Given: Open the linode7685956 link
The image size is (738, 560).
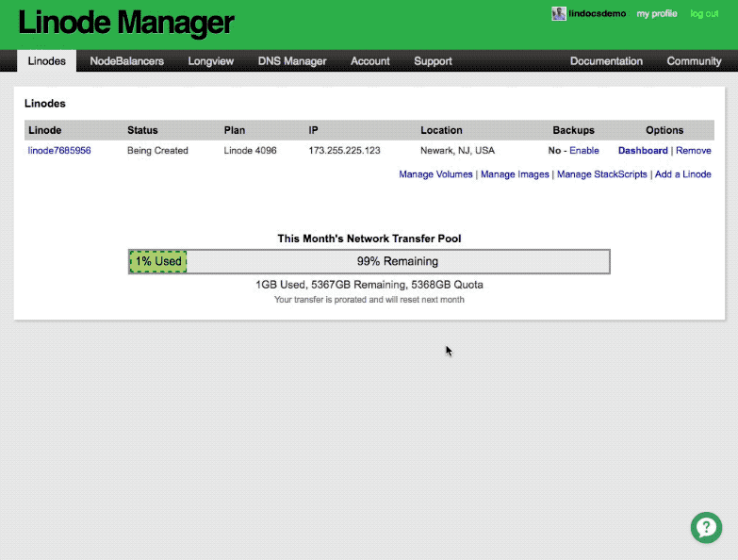Looking at the screenshot, I should tap(59, 151).
